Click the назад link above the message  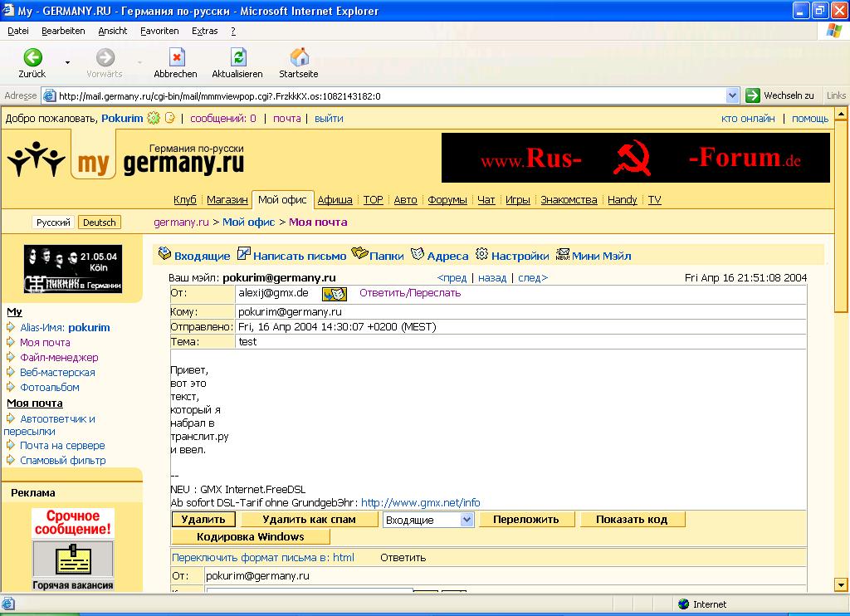pos(492,277)
